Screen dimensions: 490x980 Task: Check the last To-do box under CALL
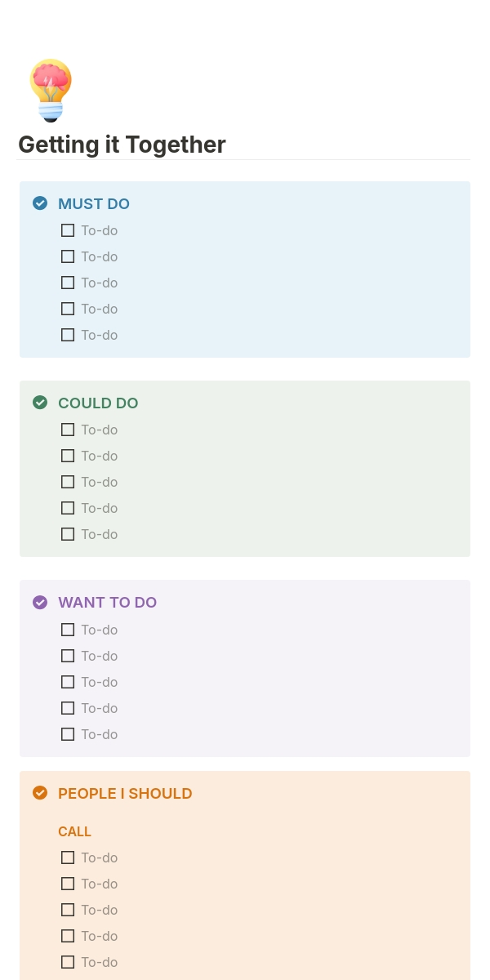click(68, 962)
